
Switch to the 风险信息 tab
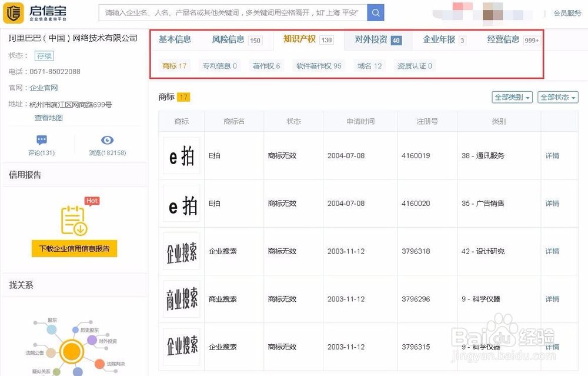pyautogui.click(x=236, y=40)
